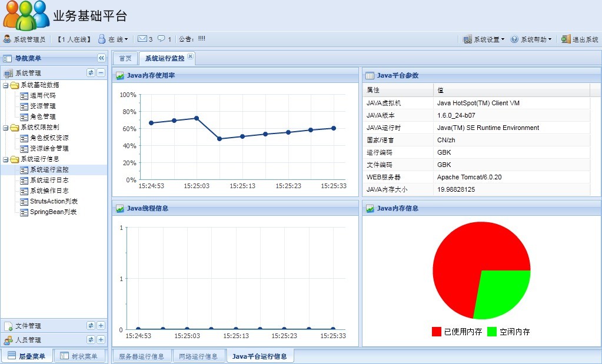
Task: Click the 系统运行信息 folder icon
Action: (x=15, y=159)
